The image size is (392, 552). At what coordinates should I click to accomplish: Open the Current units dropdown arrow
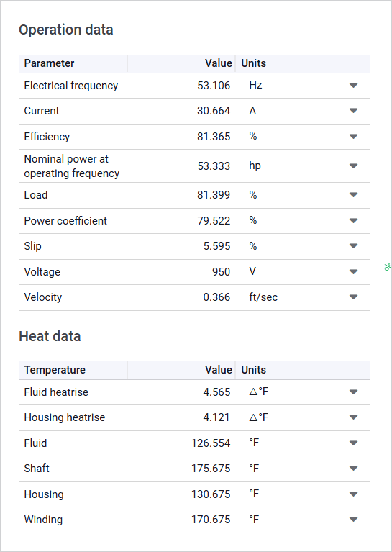click(353, 111)
